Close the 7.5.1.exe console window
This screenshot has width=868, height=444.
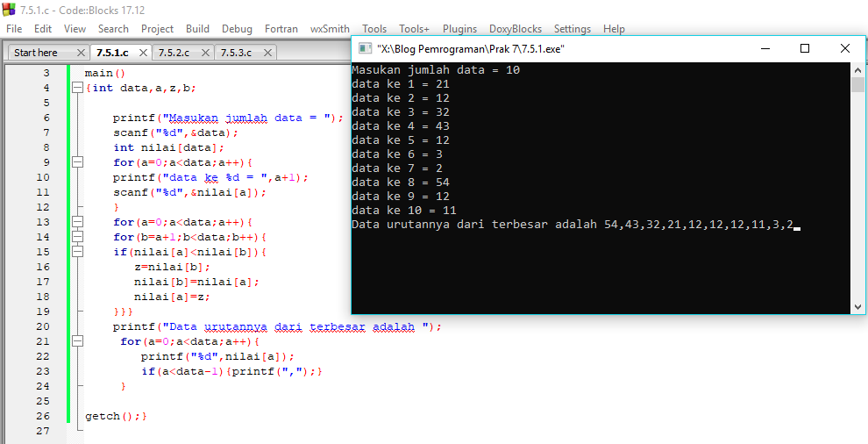pos(844,49)
